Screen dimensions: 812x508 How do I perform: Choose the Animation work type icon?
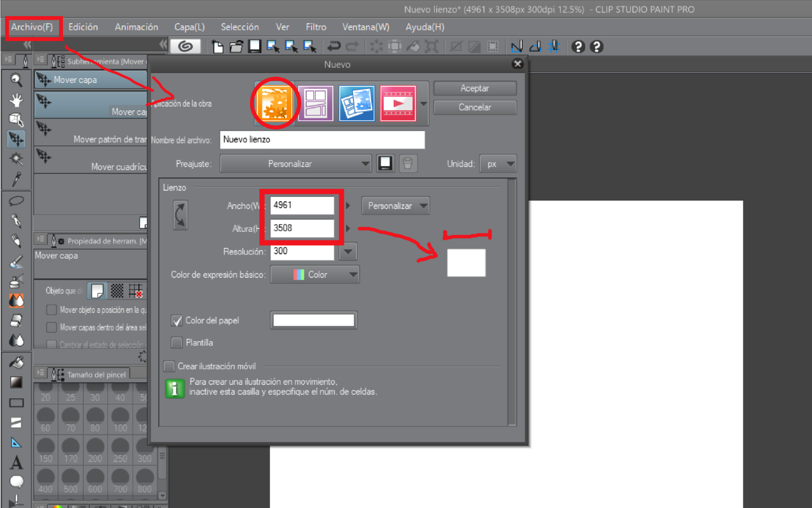(x=398, y=103)
